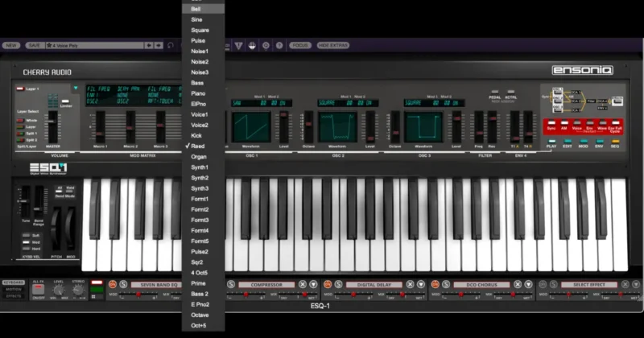Choose Bell from waveform menu
The height and width of the screenshot is (338, 644).
tap(204, 9)
